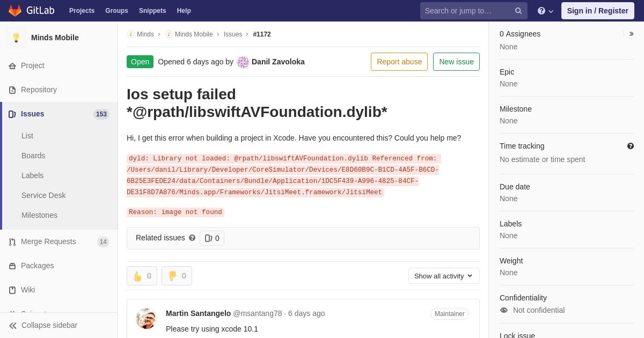Image resolution: width=644 pixels, height=338 pixels.
Task: Click the Martin Santangelo commenter name
Action: [198, 313]
